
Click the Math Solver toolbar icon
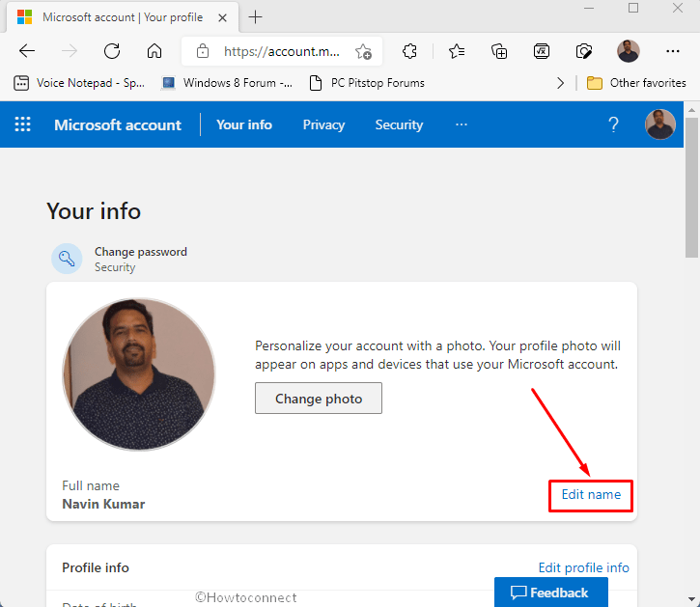(542, 51)
